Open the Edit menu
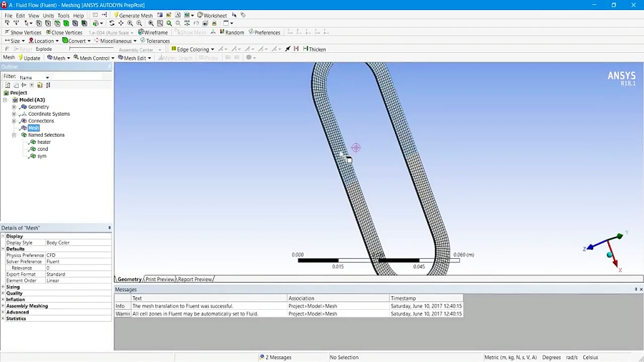Viewport: 644px width, 362px height. [x=21, y=15]
